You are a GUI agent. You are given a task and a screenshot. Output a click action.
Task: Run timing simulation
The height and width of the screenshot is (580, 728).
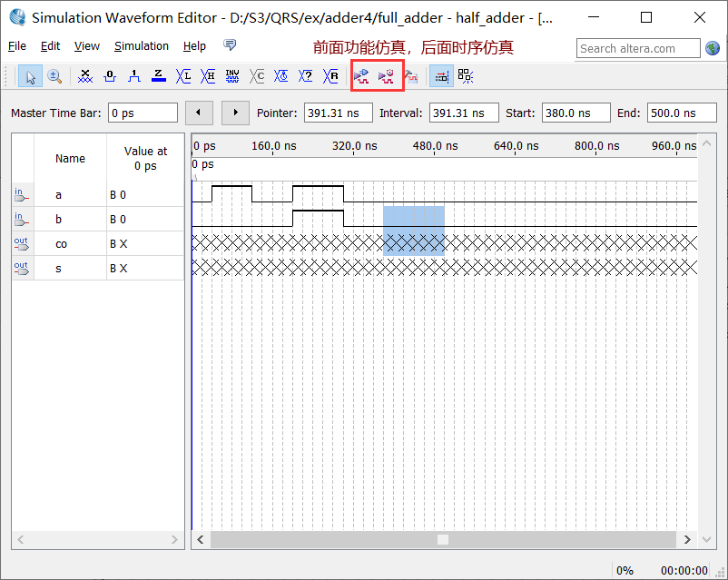click(386, 76)
